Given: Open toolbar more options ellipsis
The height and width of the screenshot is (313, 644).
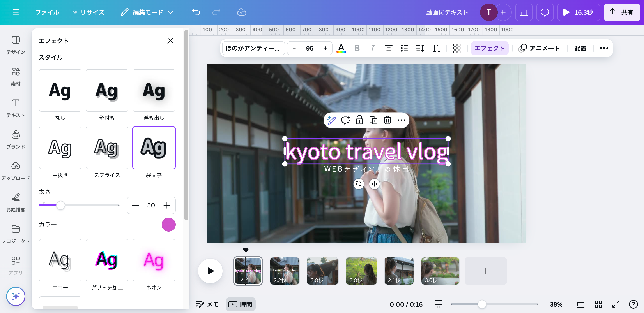Looking at the screenshot, I should (604, 48).
